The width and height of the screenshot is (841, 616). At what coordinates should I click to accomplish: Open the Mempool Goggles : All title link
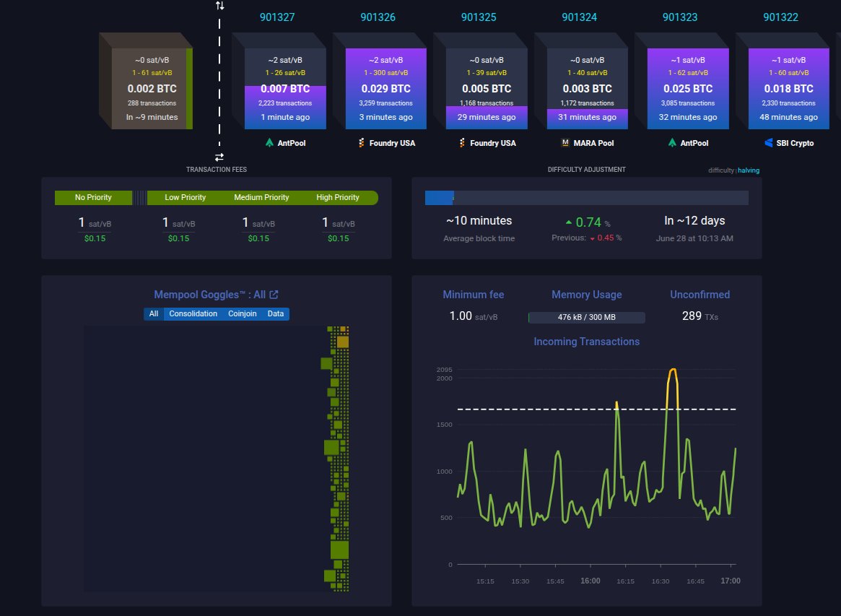point(210,295)
